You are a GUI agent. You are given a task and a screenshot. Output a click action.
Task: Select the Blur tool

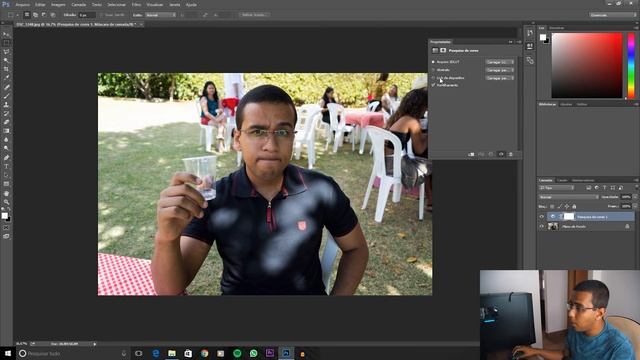(6, 140)
